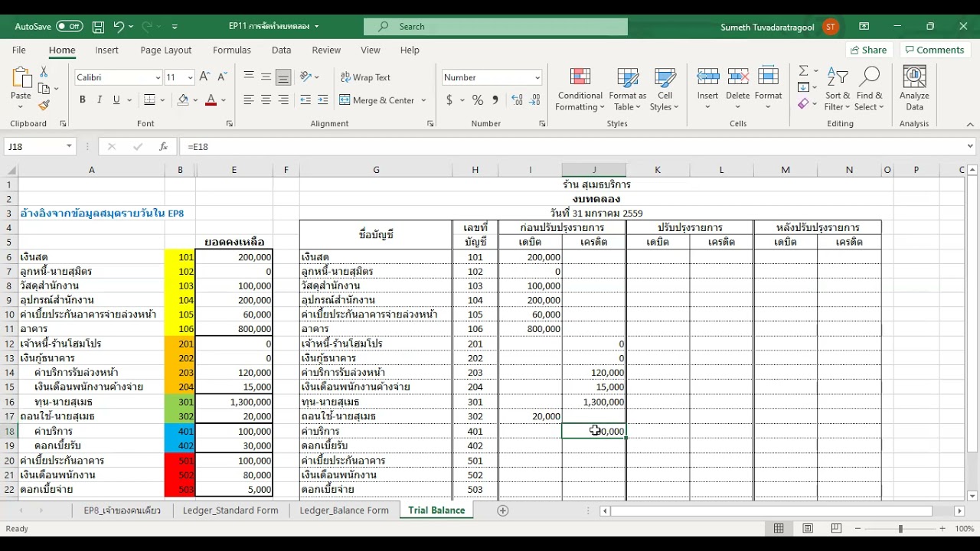
Task: Click the Insert cells button
Action: (x=707, y=90)
